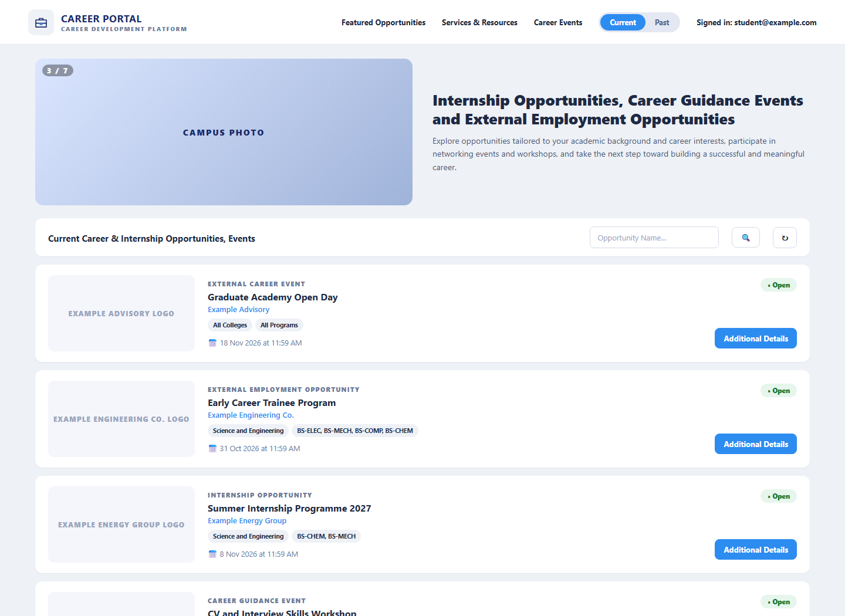Open Additional Details for Summer Internship Programme 2027

[x=756, y=550]
